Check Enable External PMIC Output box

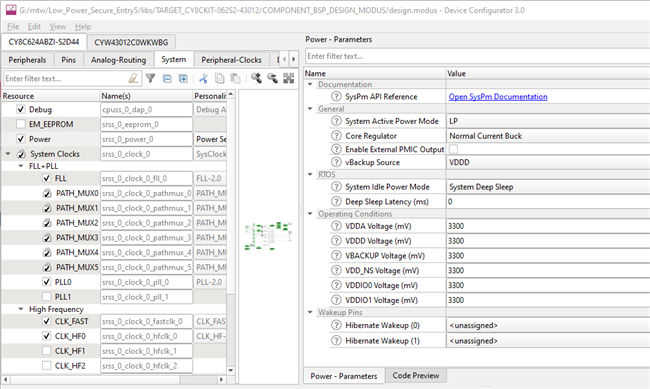pyautogui.click(x=454, y=149)
